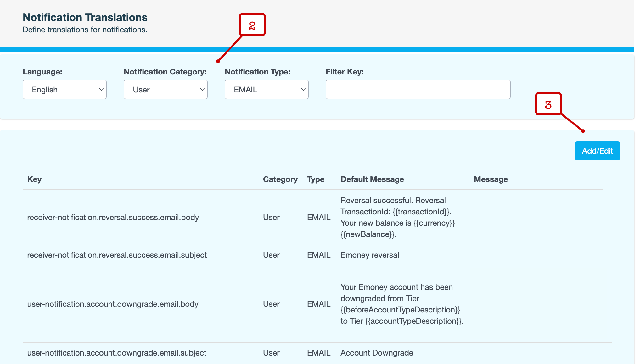Open the Language dropdown

click(65, 90)
